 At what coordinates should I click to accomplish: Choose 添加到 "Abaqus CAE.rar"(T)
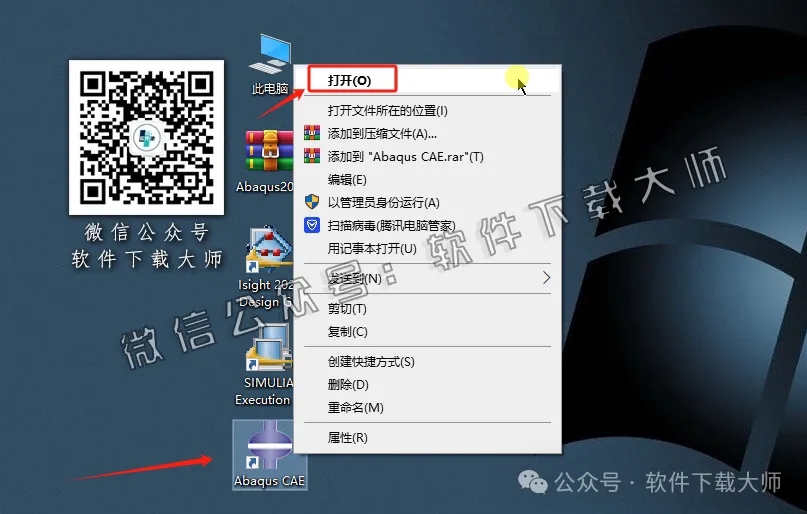[x=428, y=156]
